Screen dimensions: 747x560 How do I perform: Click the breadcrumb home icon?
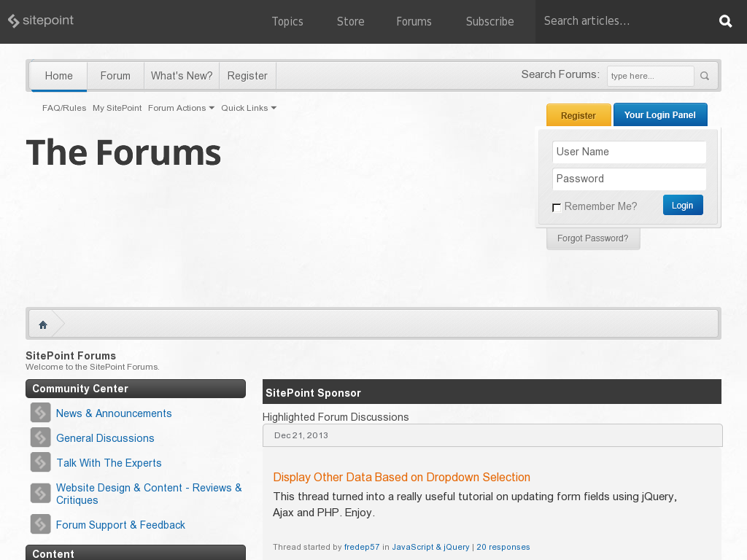point(43,324)
